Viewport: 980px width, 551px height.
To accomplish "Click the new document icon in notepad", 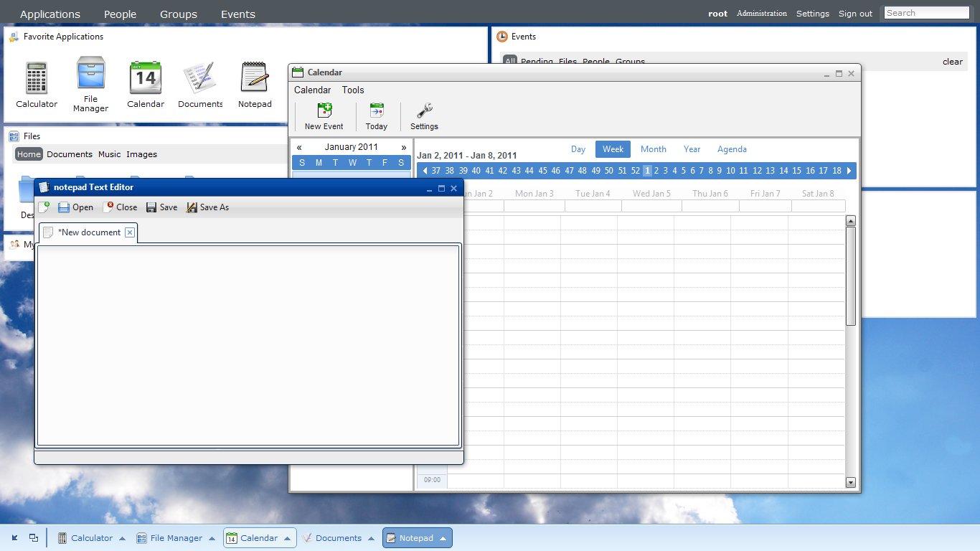I will 44,207.
